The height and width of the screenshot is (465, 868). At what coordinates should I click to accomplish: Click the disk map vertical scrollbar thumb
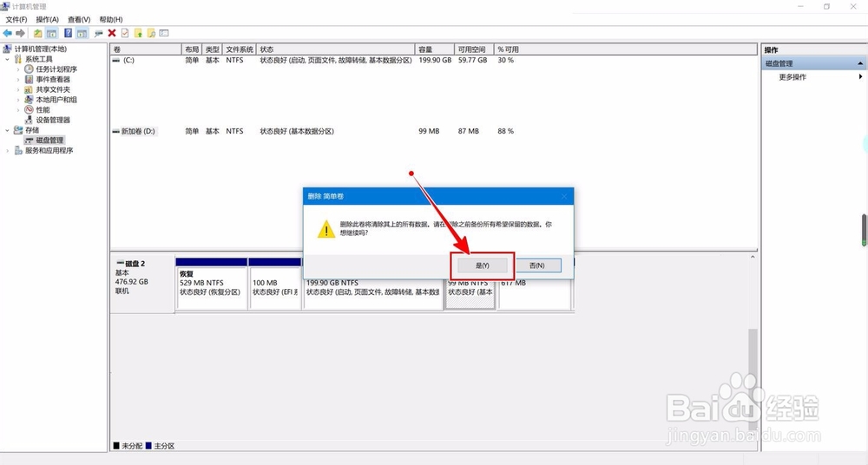point(753,379)
